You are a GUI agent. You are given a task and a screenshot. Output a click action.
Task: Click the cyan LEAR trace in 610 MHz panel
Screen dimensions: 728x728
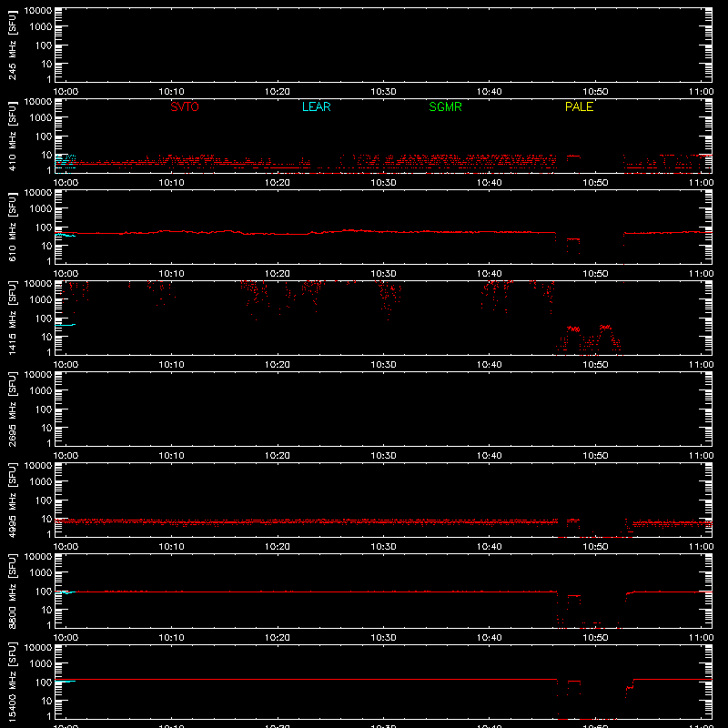coord(65,235)
